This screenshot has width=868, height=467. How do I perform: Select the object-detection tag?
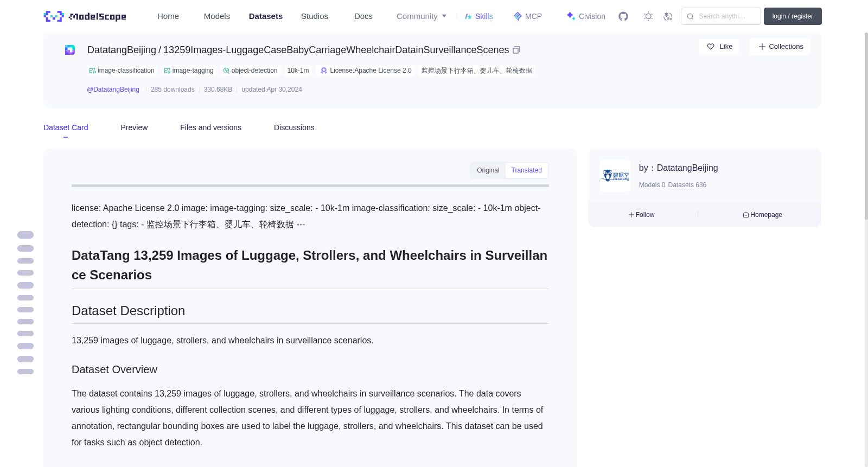point(251,71)
